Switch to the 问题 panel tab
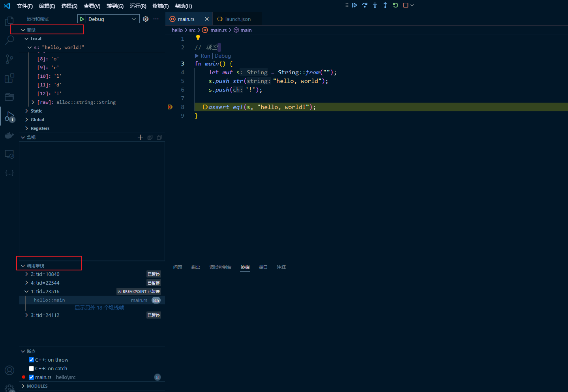Screen dimensions: 568x392 coord(178,267)
